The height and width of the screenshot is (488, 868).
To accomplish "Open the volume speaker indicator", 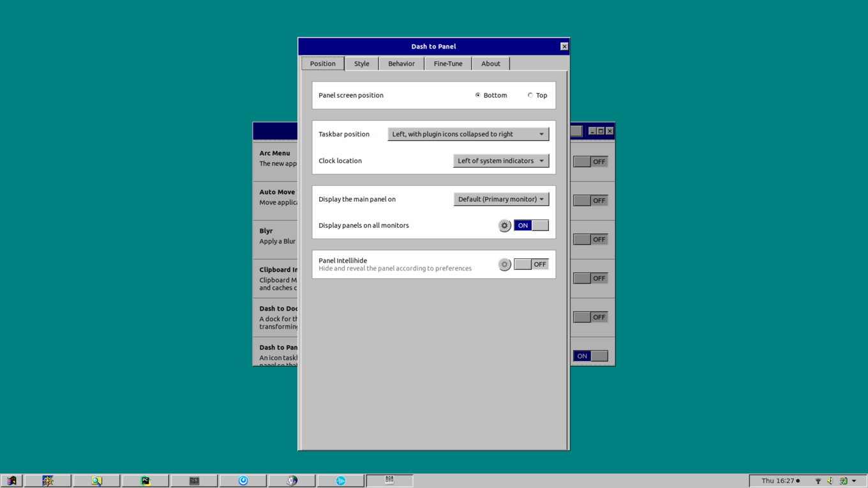I will [x=830, y=481].
